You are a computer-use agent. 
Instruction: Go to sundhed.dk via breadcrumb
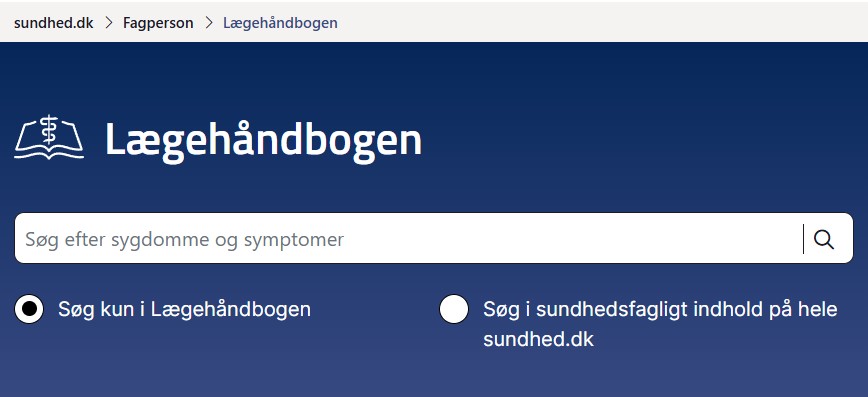[x=54, y=23]
